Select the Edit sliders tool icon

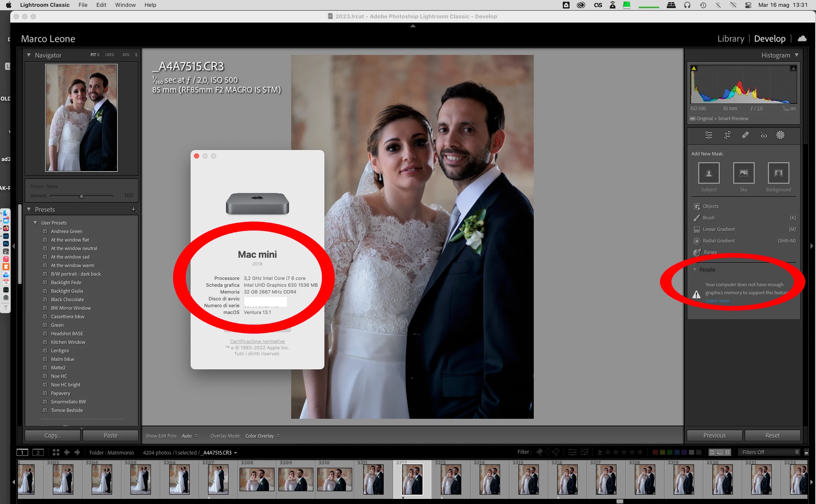(x=709, y=135)
